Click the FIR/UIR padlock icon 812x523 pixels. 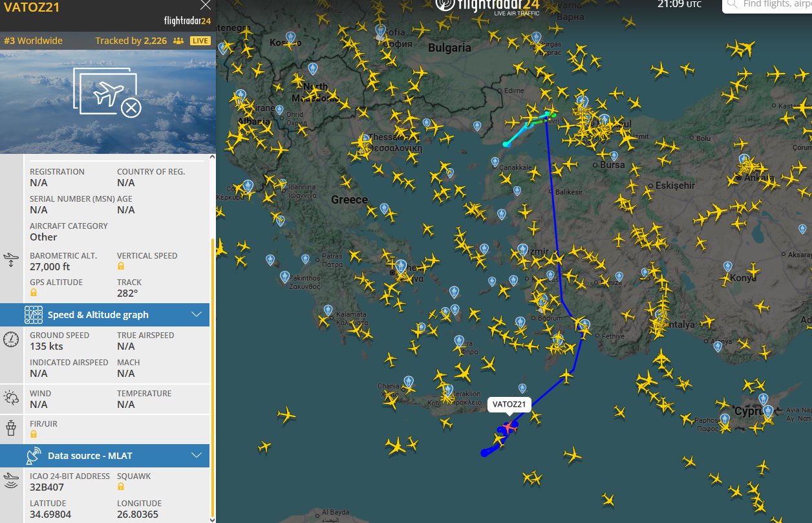[34, 434]
